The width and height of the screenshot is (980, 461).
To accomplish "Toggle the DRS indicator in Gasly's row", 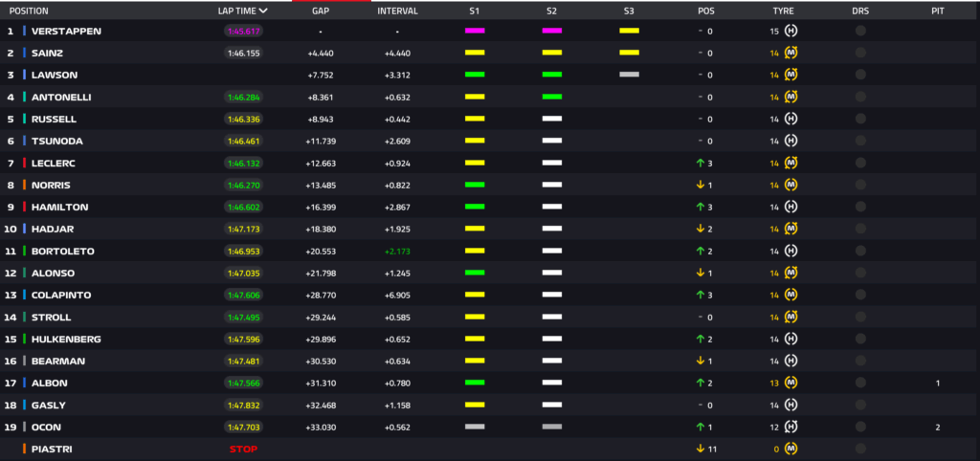I will 859,405.
